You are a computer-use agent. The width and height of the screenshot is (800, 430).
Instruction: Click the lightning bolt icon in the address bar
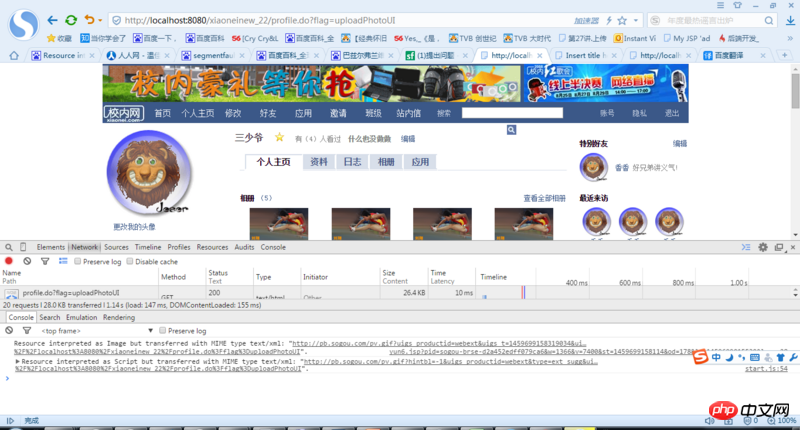click(609, 20)
